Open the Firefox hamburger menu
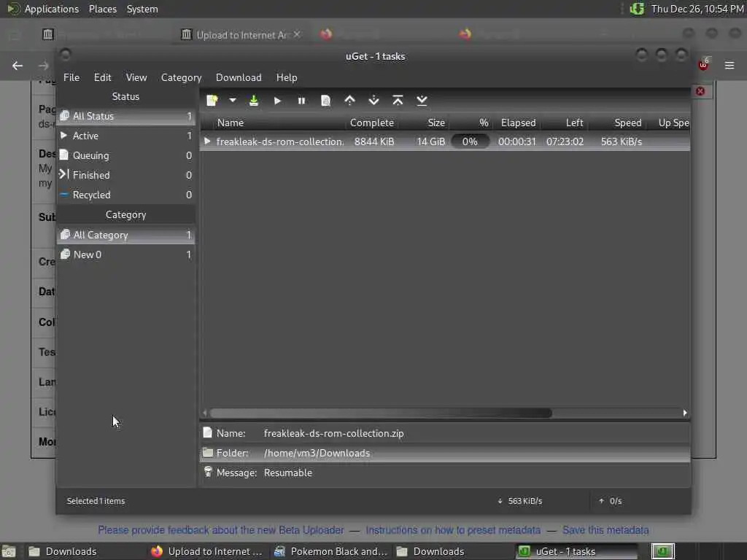 729,65
